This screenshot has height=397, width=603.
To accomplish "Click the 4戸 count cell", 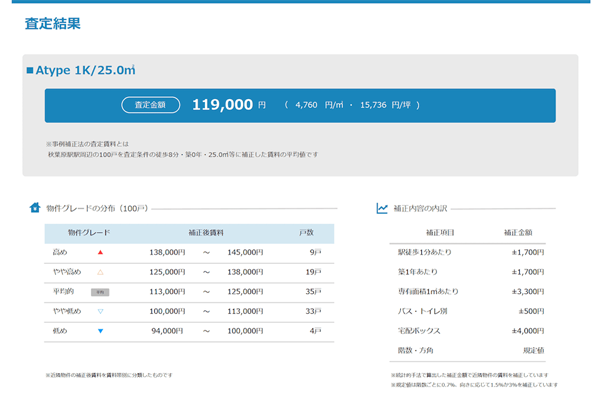I will coord(315,331).
